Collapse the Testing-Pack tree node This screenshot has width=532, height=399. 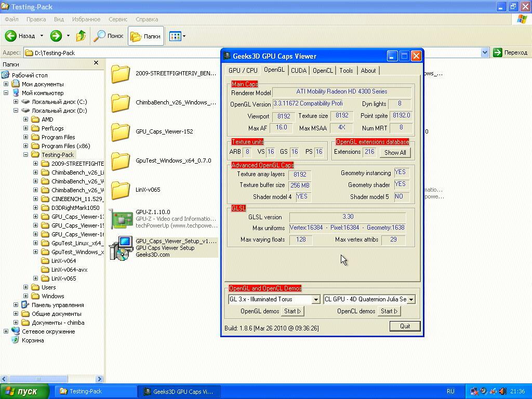click(x=26, y=155)
